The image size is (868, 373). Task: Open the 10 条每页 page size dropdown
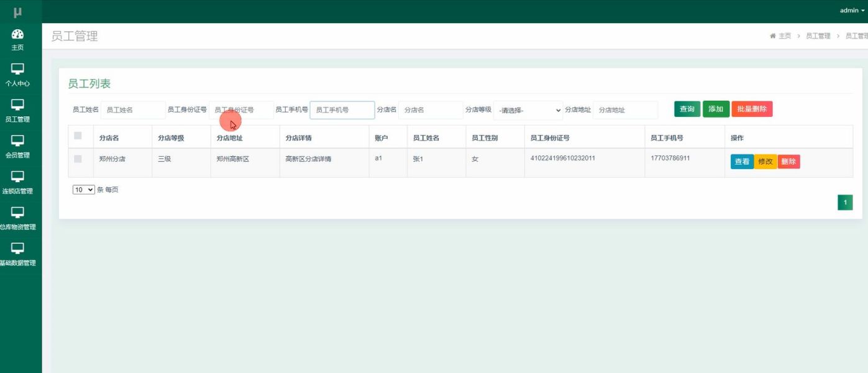click(x=84, y=190)
